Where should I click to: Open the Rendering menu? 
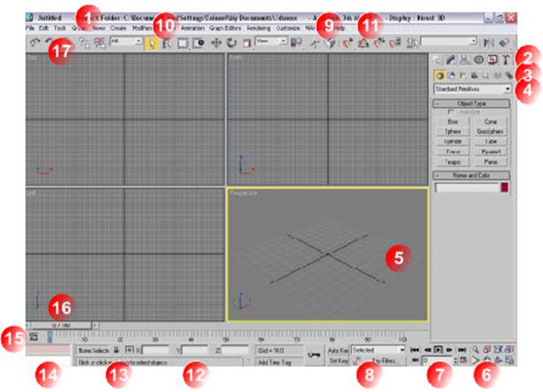click(258, 27)
